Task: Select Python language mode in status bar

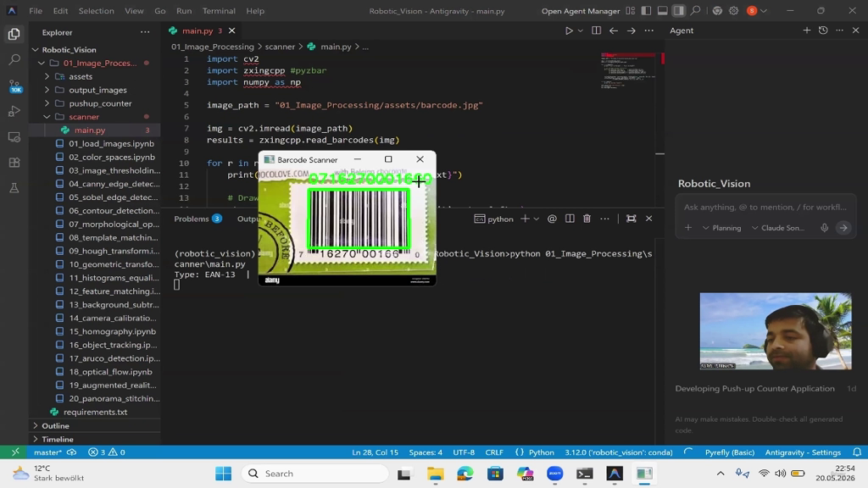Action: click(542, 452)
